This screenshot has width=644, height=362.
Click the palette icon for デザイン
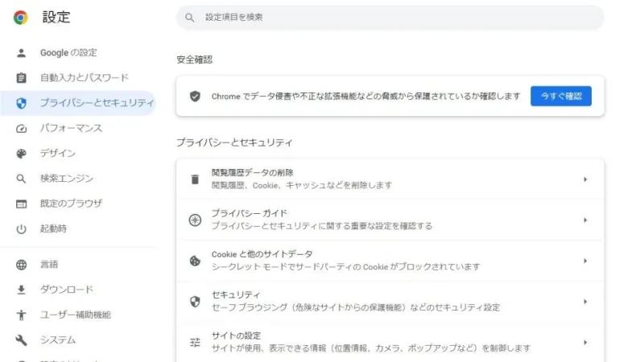(x=22, y=154)
